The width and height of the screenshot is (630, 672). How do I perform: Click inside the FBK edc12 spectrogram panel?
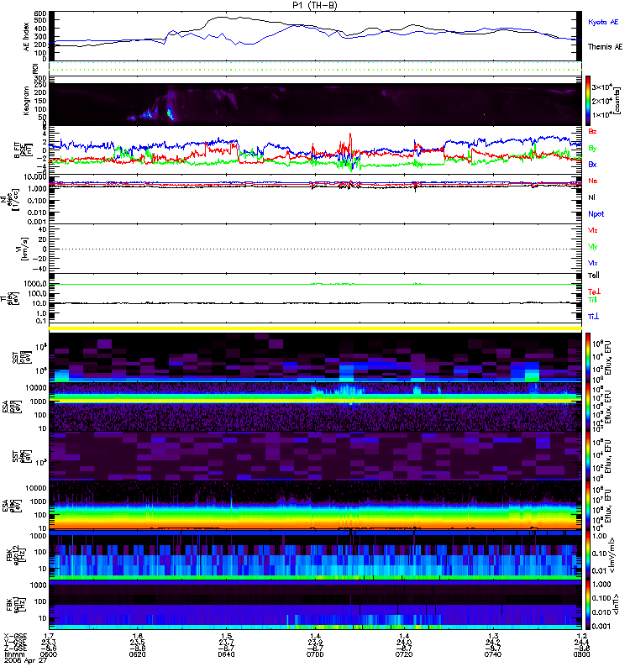click(x=315, y=555)
